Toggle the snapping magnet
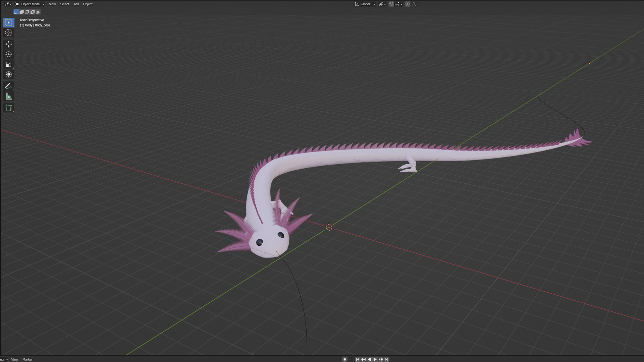 click(x=391, y=4)
